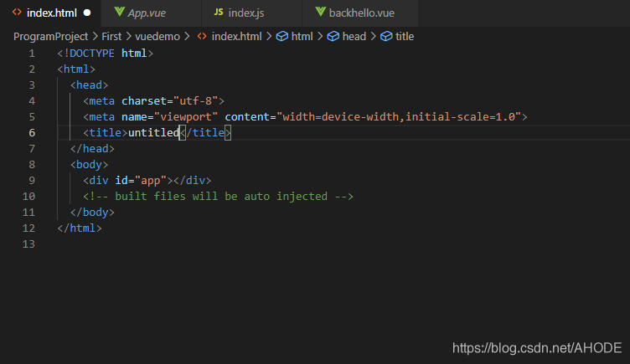The image size is (630, 364).
Task: Expand chevron after html breadcrumb
Action: pos(320,37)
